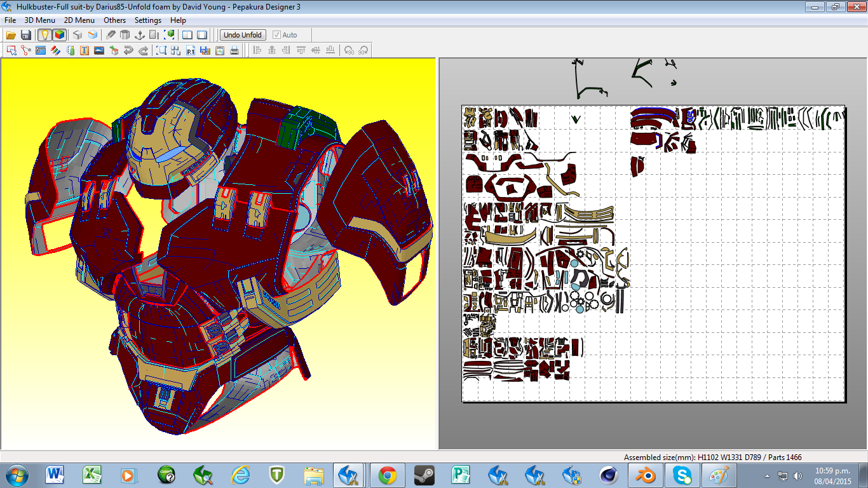Click the grey cylinder icon in toolbar

point(125,35)
